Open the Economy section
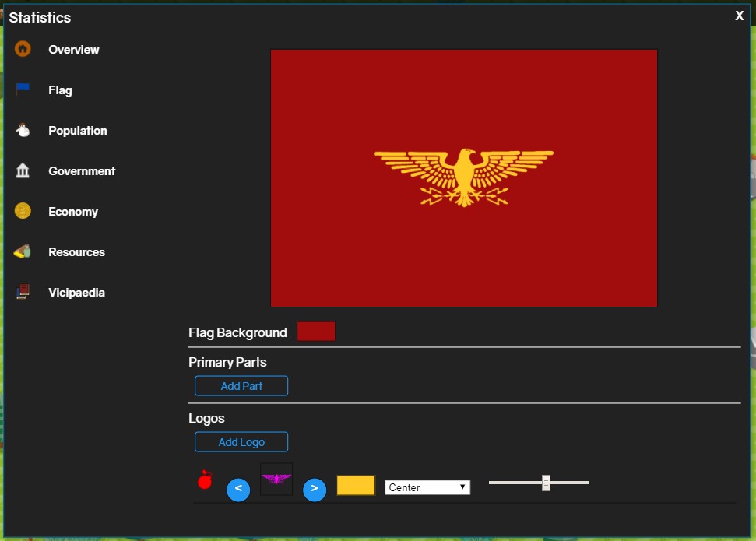This screenshot has height=541, width=756. click(x=73, y=212)
